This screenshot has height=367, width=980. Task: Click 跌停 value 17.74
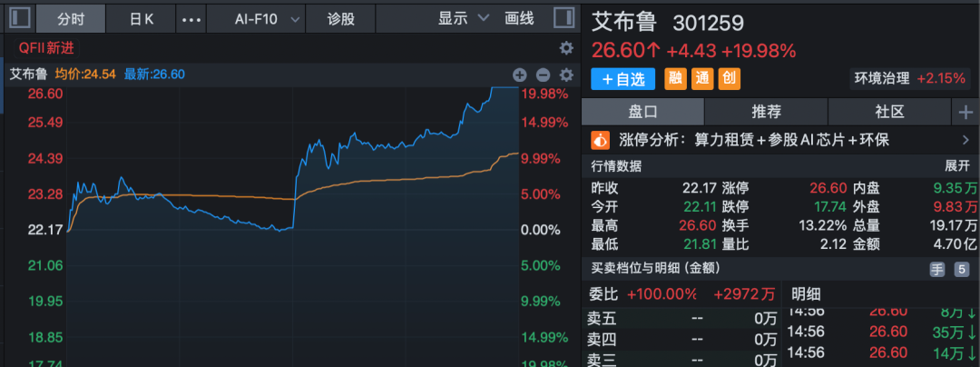[829, 207]
